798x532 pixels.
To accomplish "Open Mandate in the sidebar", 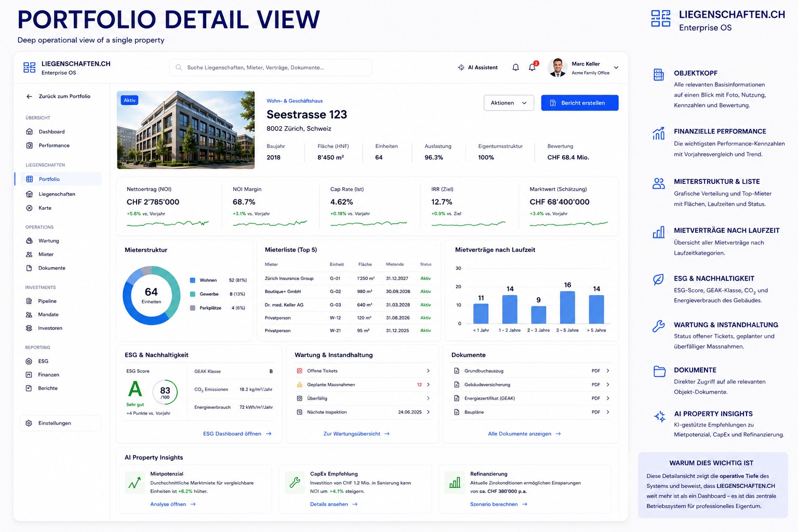I will pyautogui.click(x=48, y=315).
